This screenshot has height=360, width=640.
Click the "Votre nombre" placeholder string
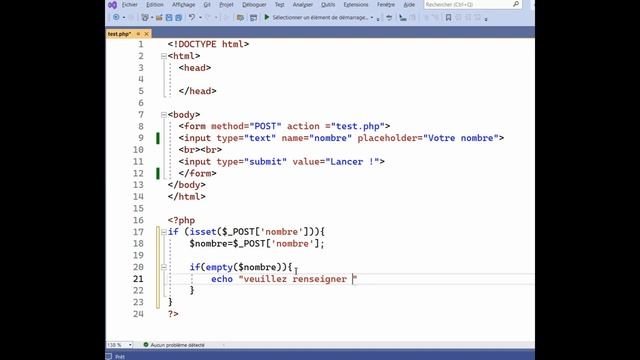click(x=461, y=138)
